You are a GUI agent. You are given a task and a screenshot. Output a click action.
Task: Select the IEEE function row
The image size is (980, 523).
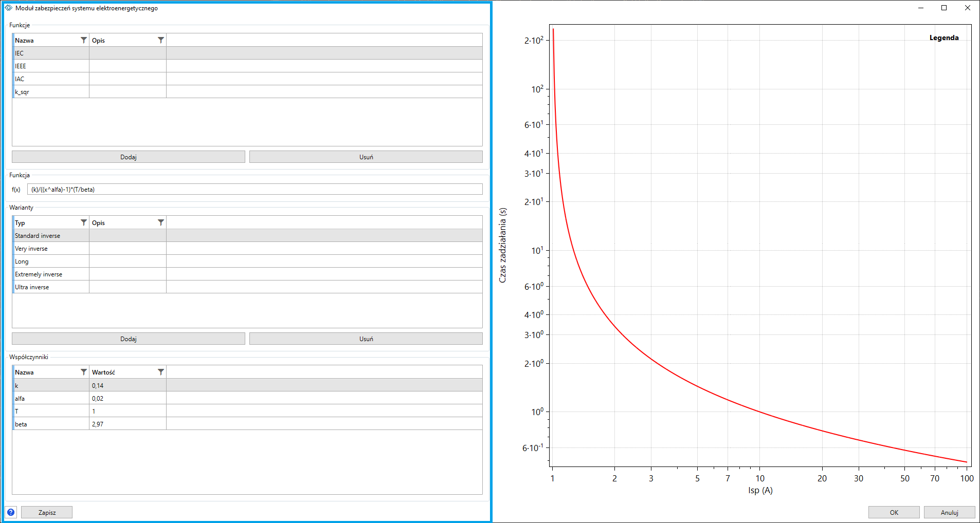pyautogui.click(x=247, y=66)
